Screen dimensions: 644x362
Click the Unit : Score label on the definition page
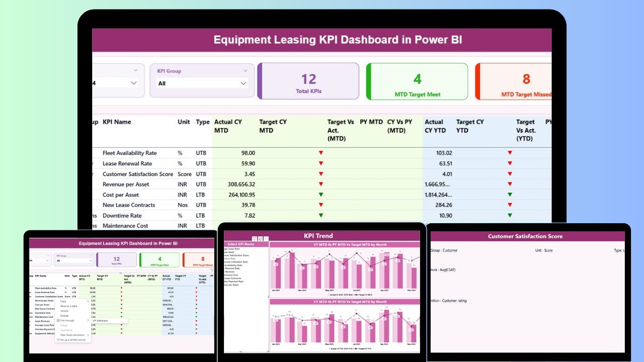click(x=544, y=250)
